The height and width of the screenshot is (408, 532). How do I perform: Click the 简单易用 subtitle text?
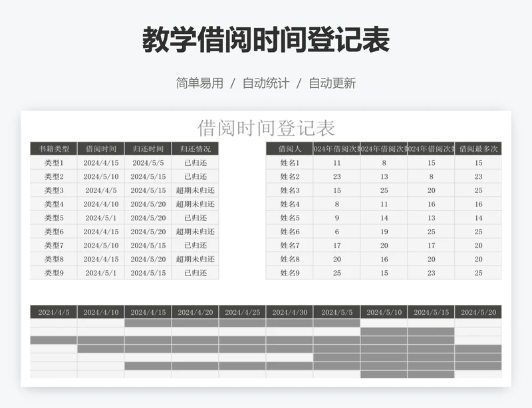click(199, 83)
